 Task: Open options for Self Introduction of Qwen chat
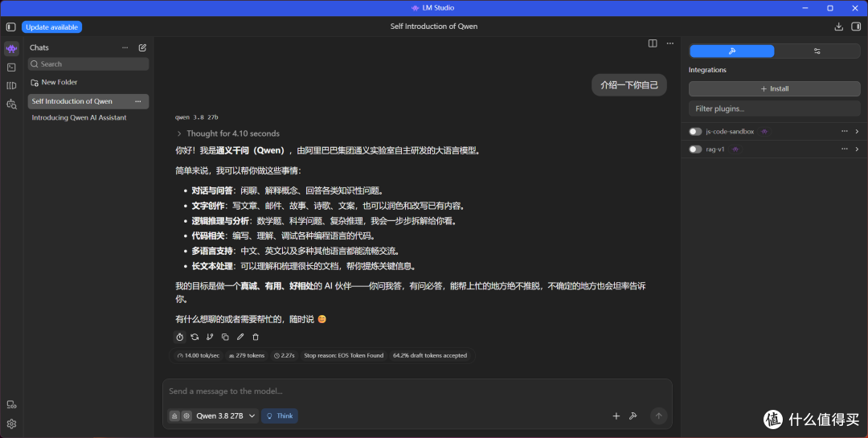pyautogui.click(x=138, y=101)
